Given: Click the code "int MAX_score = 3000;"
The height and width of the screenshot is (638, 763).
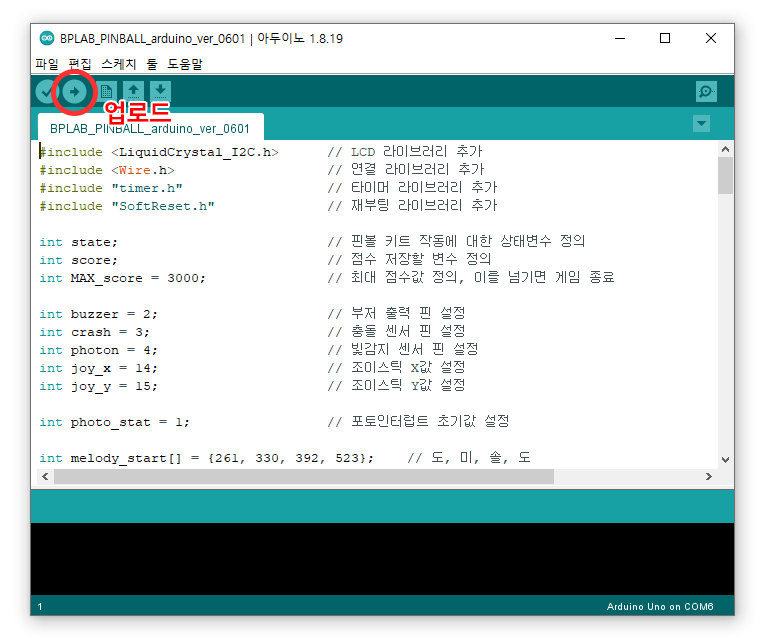Looking at the screenshot, I should coord(123,278).
